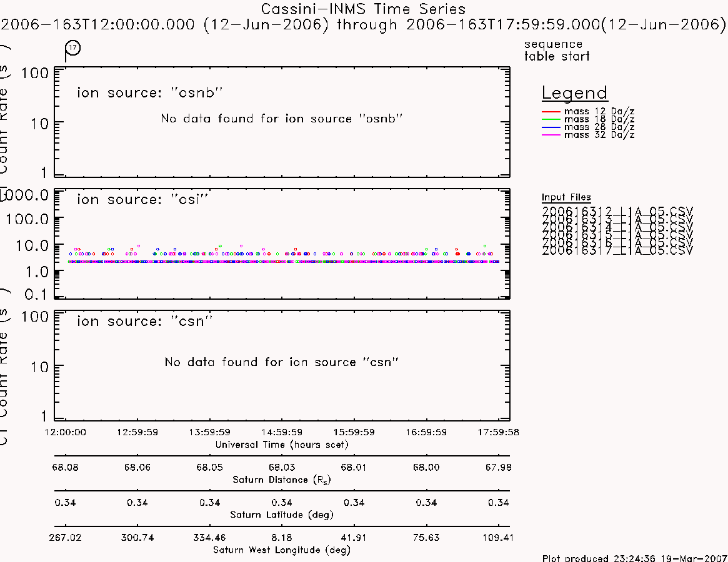Click the Cassini-INMS Time Series title
This screenshot has height=562, width=728.
(363, 9)
